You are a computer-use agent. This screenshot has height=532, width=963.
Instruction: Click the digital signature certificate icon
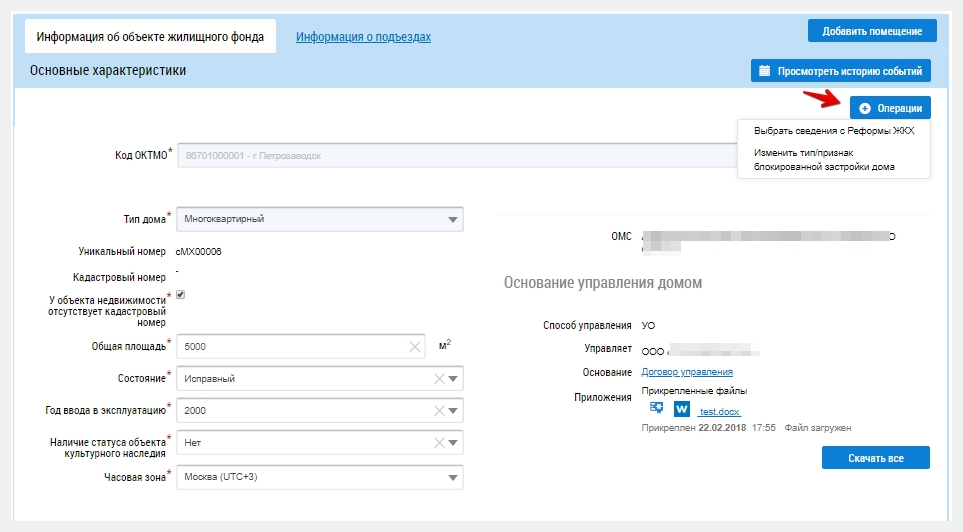pos(657,408)
